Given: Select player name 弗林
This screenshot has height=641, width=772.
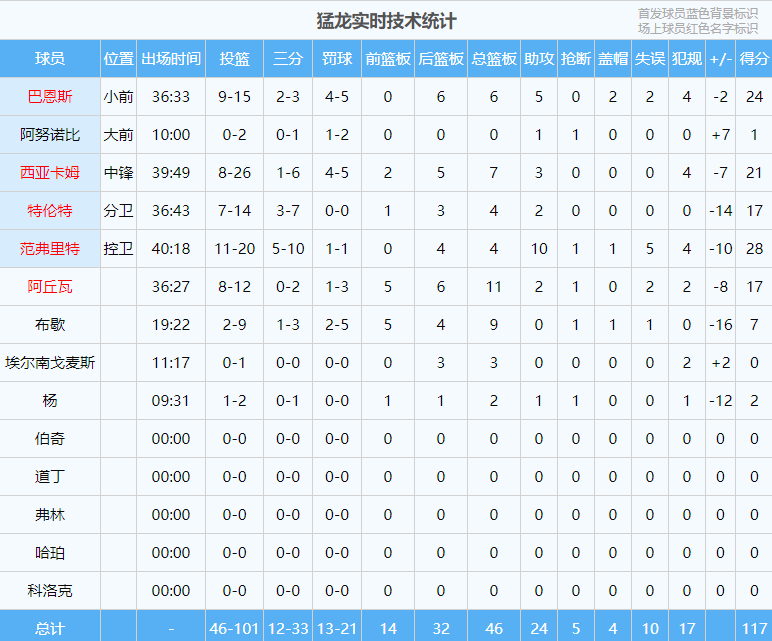Looking at the screenshot, I should click(50, 514).
